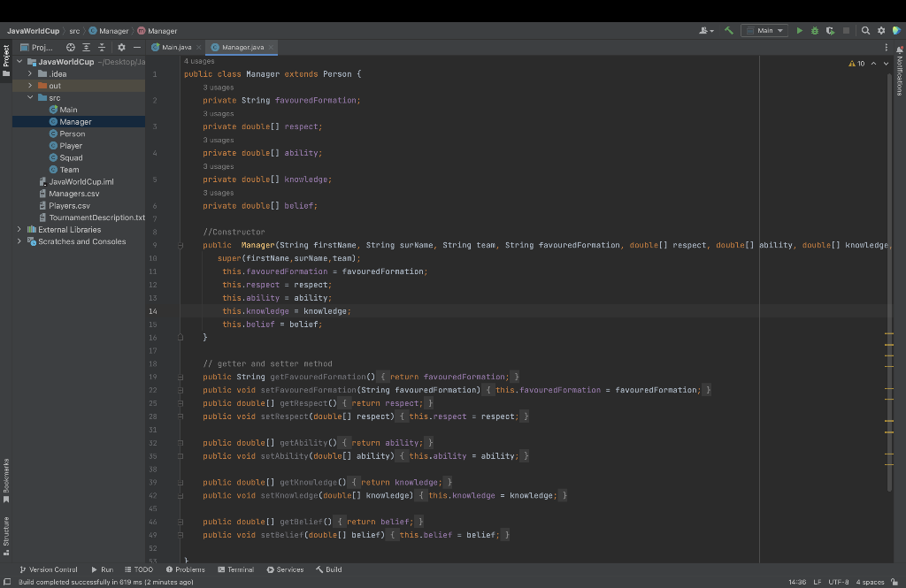Screen dimensions: 906x588
Task: Open the Services tool window
Action: coord(285,569)
